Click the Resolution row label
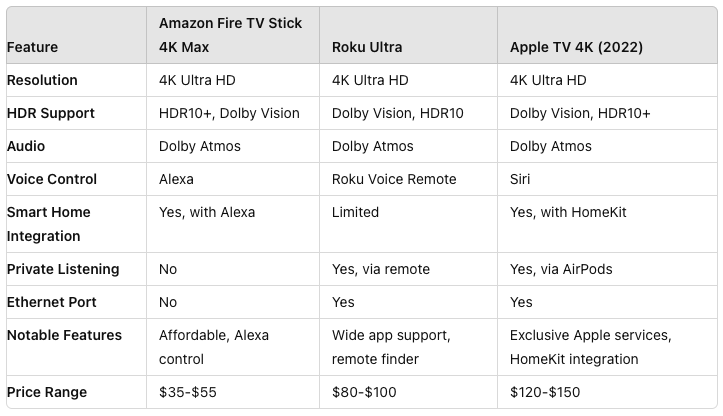Image resolution: width=723 pixels, height=416 pixels. (x=42, y=80)
